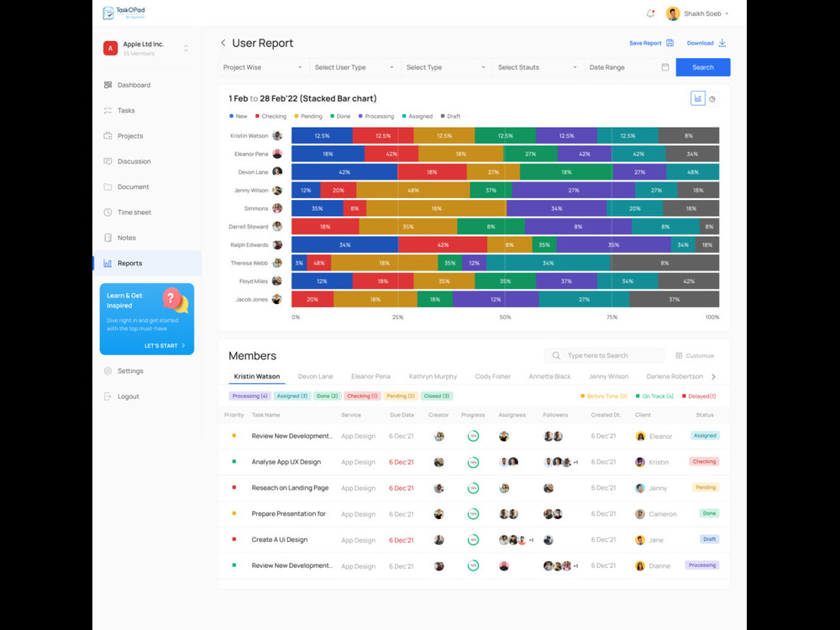The width and height of the screenshot is (840, 630).
Task: Click the Document folder icon
Action: point(108,186)
